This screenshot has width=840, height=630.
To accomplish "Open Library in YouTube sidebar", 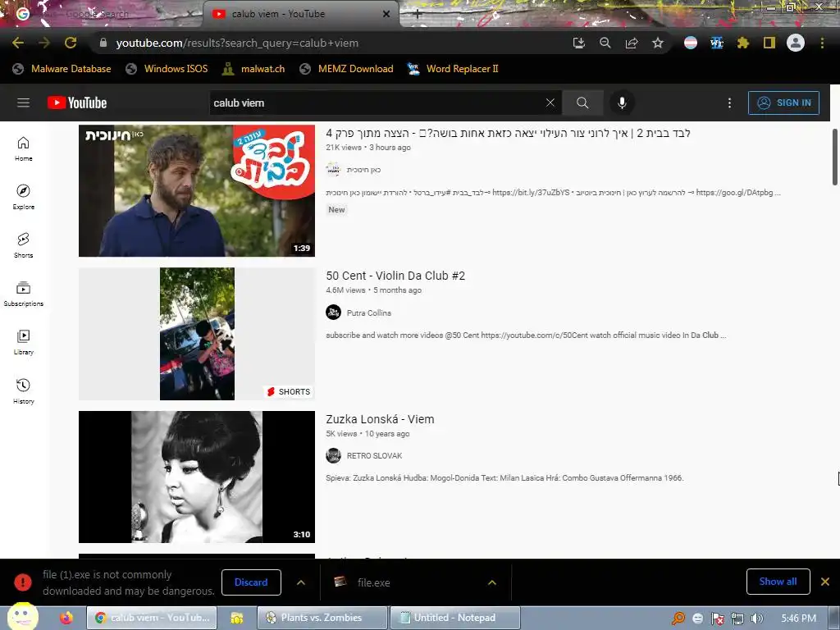I will point(23,342).
